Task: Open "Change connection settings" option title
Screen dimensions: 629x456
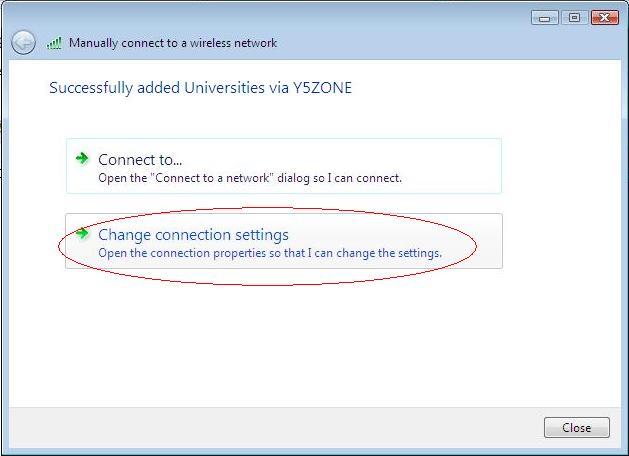Action: 193,235
